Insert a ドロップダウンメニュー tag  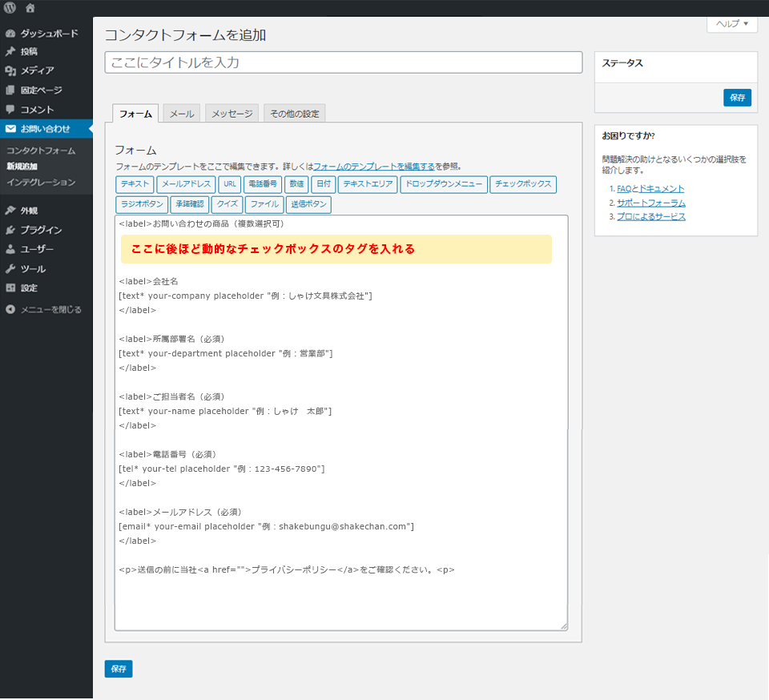tap(444, 184)
